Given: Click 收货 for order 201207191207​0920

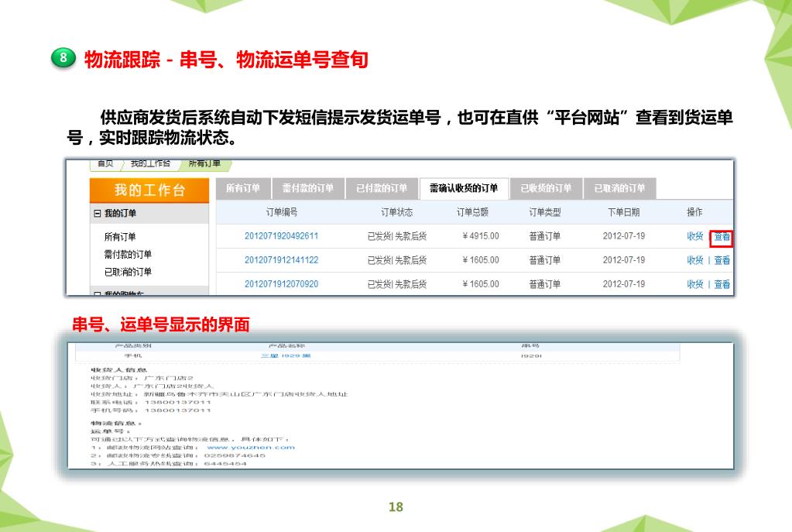Looking at the screenshot, I should [x=695, y=284].
